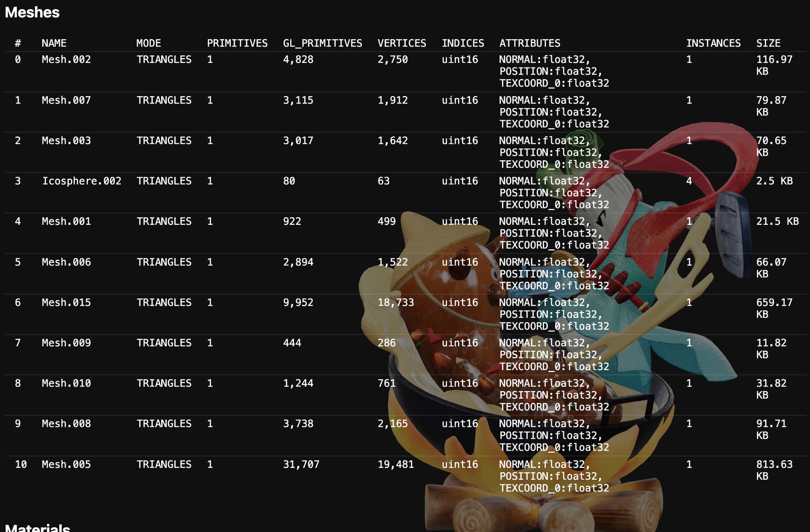Select the NAME column header
810x532 pixels.
tap(54, 43)
